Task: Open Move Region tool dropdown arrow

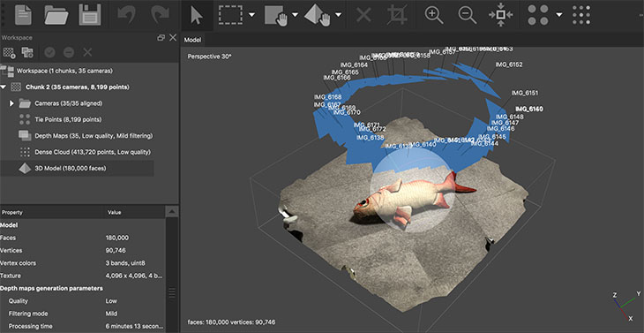Action: pyautogui.click(x=295, y=15)
